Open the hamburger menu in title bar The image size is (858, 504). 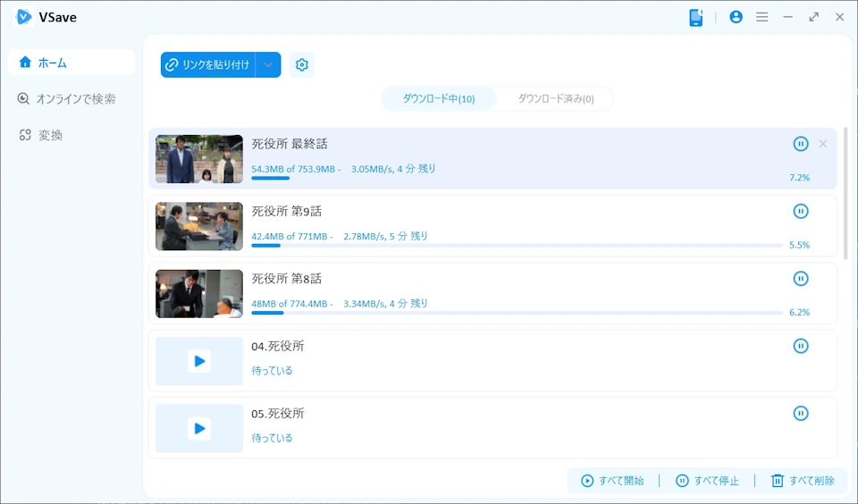[x=761, y=17]
